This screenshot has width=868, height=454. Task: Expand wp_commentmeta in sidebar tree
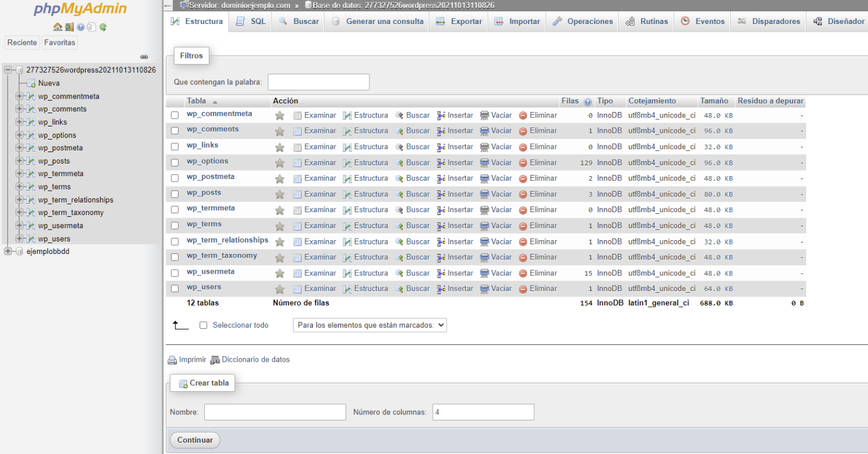(19, 96)
